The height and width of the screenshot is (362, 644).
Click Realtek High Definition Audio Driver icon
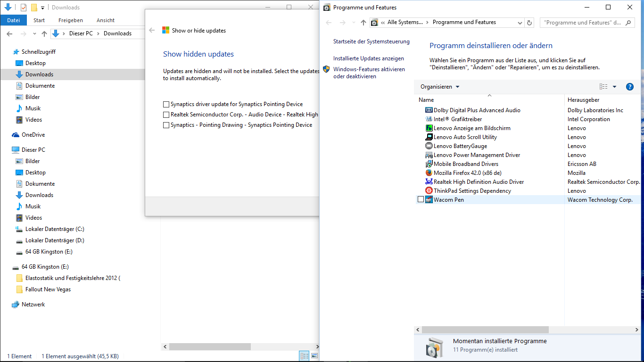[429, 182]
